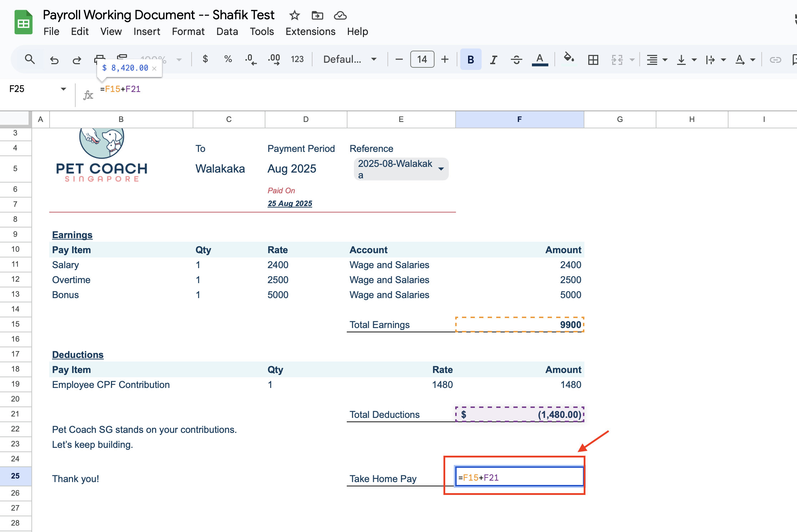This screenshot has height=532, width=797.
Task: Click the font size 14 field
Action: tap(422, 59)
